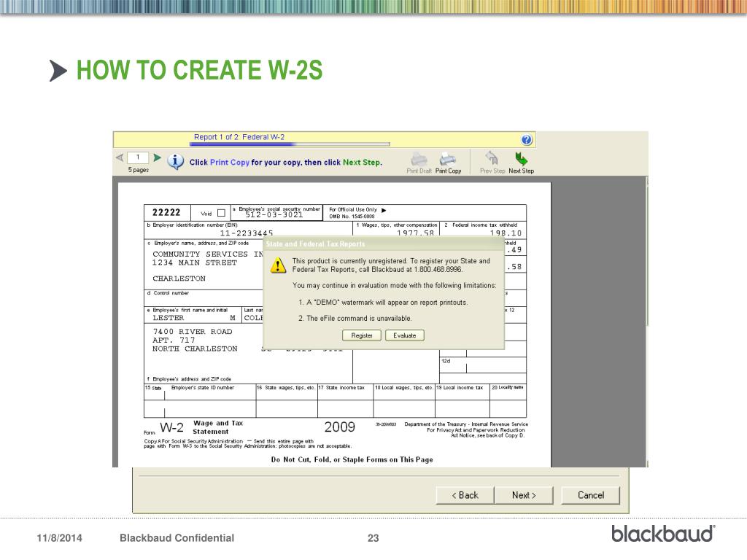Click the Next wizard button

pyautogui.click(x=524, y=495)
